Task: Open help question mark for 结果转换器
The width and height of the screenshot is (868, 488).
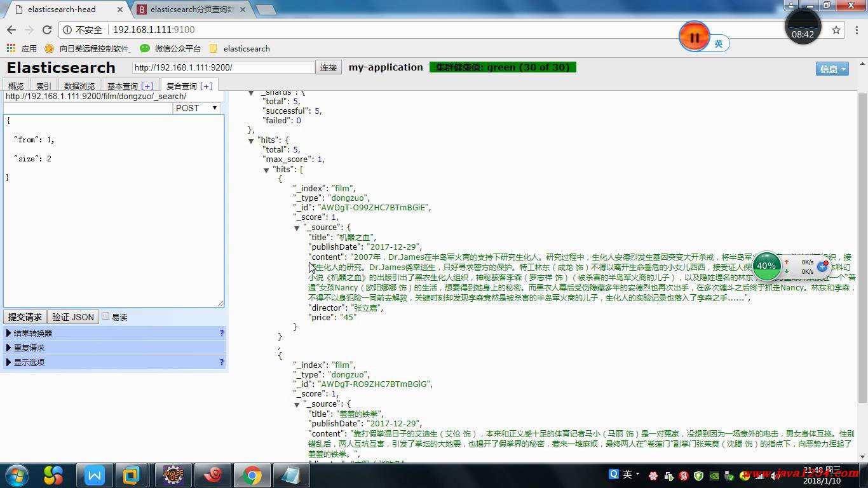Action: [x=222, y=333]
